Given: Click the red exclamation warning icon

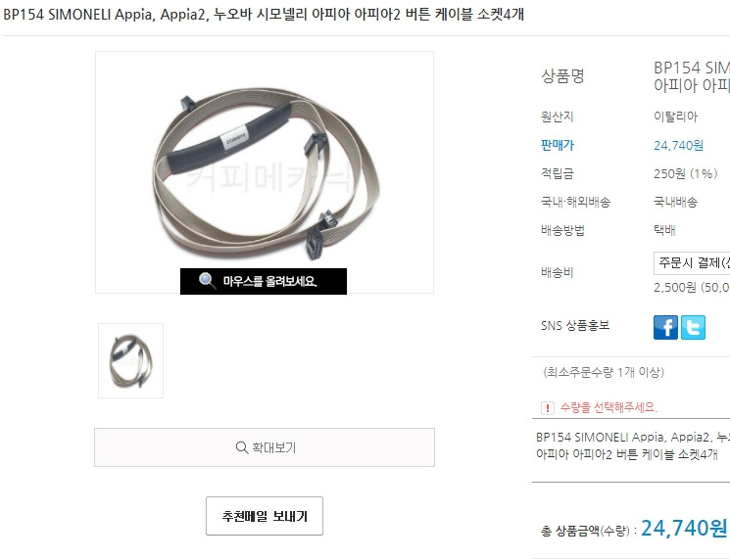Looking at the screenshot, I should [x=548, y=408].
